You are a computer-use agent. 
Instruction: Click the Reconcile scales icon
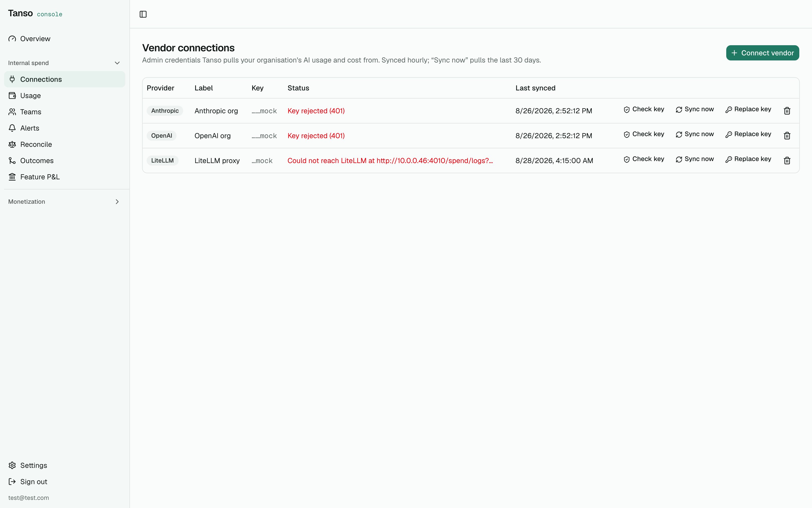12,145
